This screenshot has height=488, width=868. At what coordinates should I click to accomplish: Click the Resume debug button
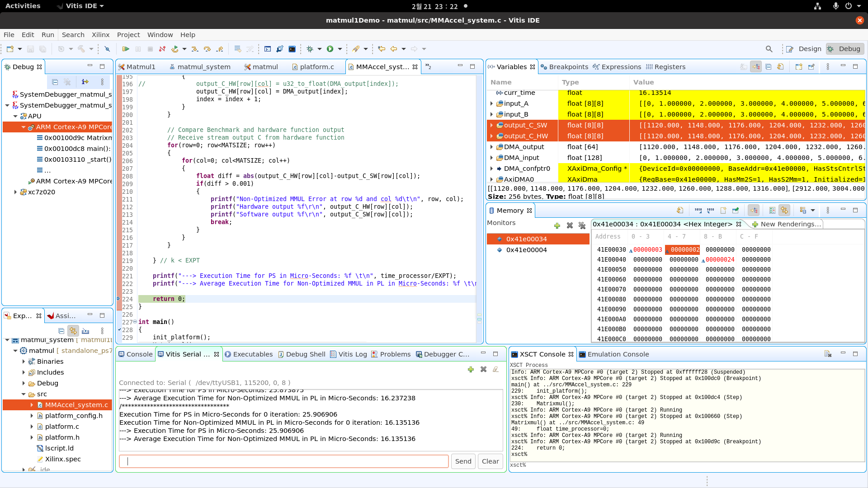(x=126, y=49)
